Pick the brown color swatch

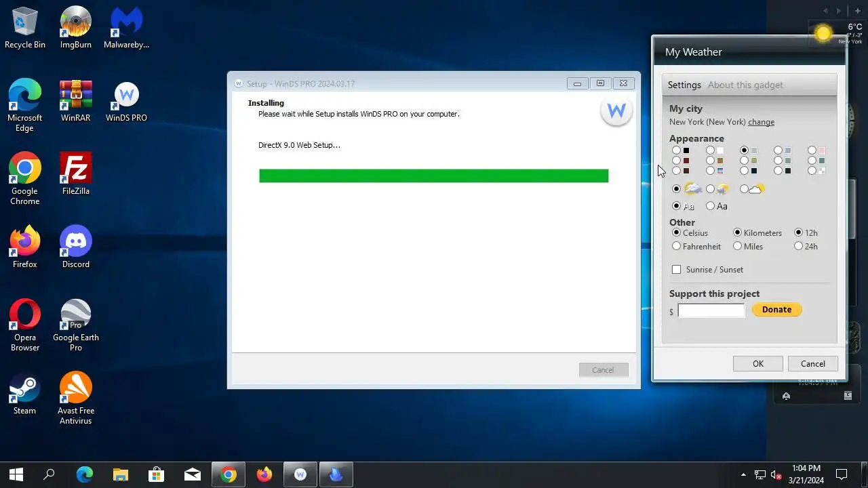(x=720, y=161)
